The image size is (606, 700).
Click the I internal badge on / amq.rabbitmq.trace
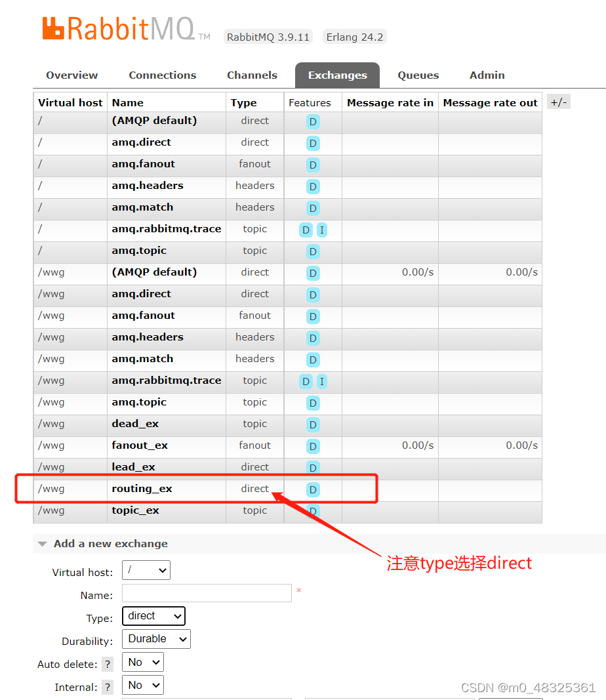pos(322,230)
